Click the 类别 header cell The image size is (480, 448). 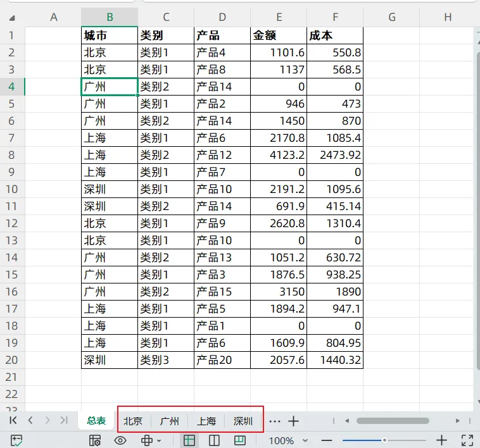click(166, 35)
